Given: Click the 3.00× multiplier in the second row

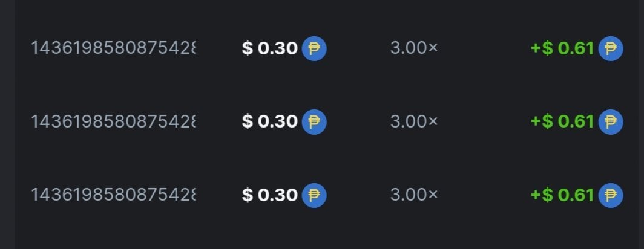Looking at the screenshot, I should (x=413, y=121).
